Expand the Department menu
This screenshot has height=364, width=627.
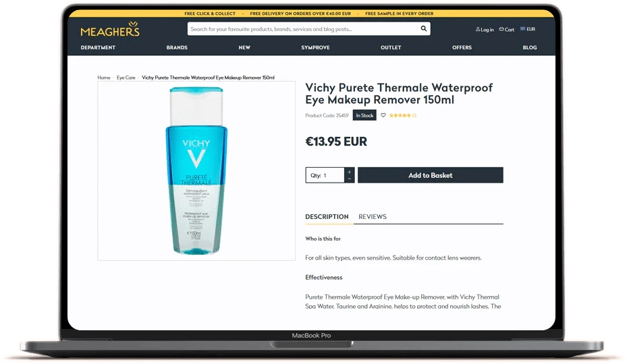coord(98,48)
